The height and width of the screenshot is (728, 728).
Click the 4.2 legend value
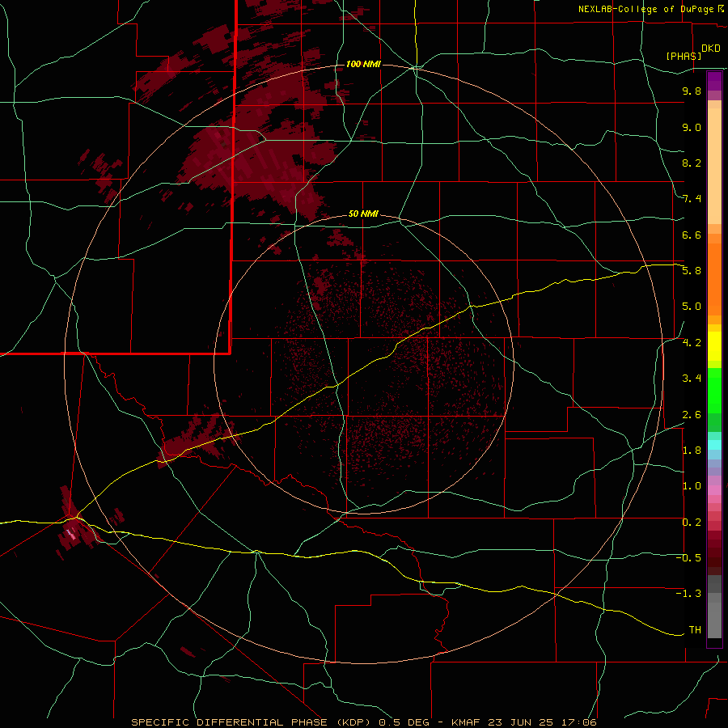point(692,343)
